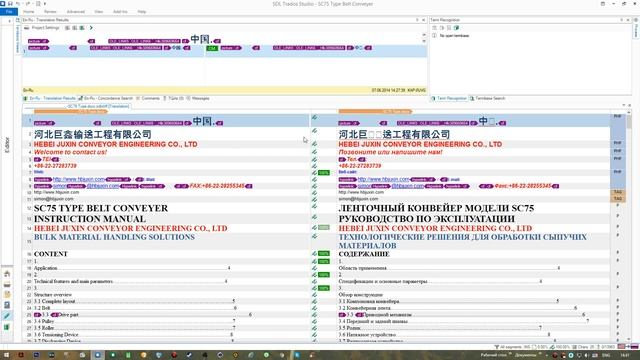Click the Save icon in quick access toolbar
This screenshot has width=640, height=360.
(10, 4)
